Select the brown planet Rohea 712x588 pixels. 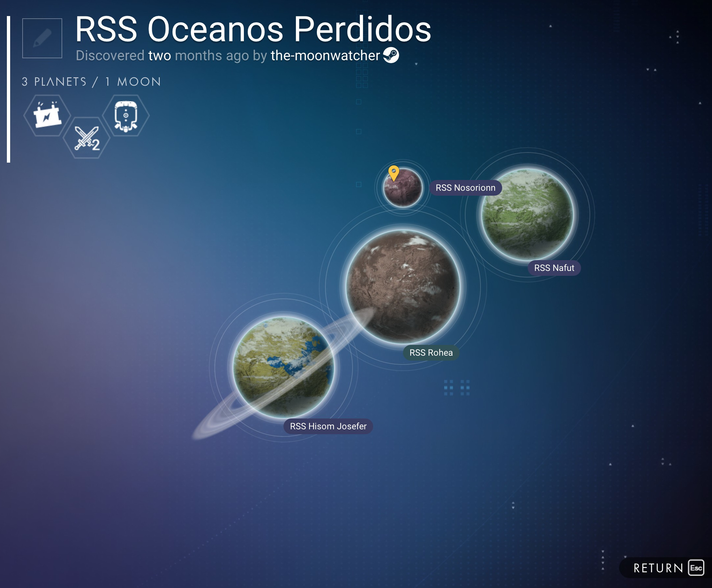click(403, 287)
